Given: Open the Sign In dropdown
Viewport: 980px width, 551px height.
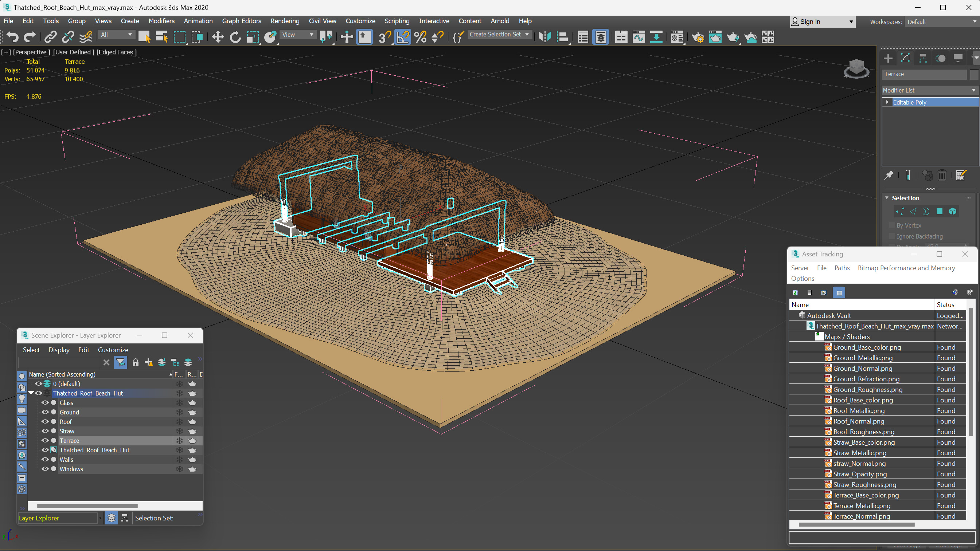Looking at the screenshot, I should point(823,22).
